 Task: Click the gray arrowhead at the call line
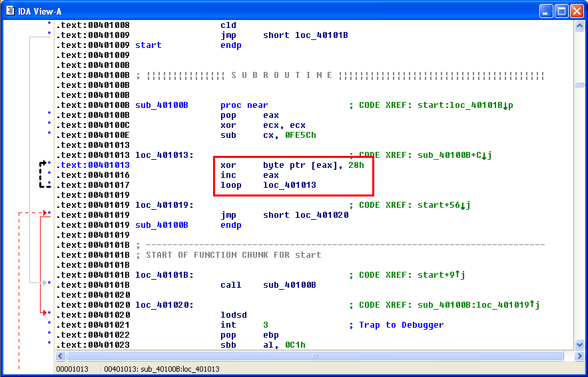point(45,283)
